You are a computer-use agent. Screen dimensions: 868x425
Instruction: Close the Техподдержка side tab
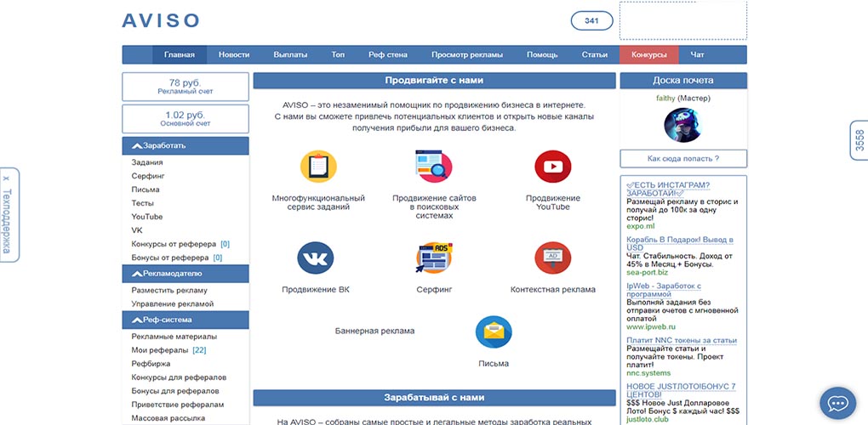click(x=6, y=178)
